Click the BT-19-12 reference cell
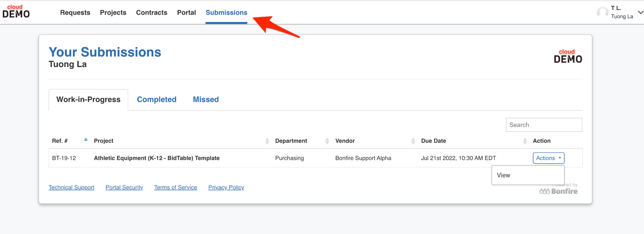The height and width of the screenshot is (234, 644). 64,158
